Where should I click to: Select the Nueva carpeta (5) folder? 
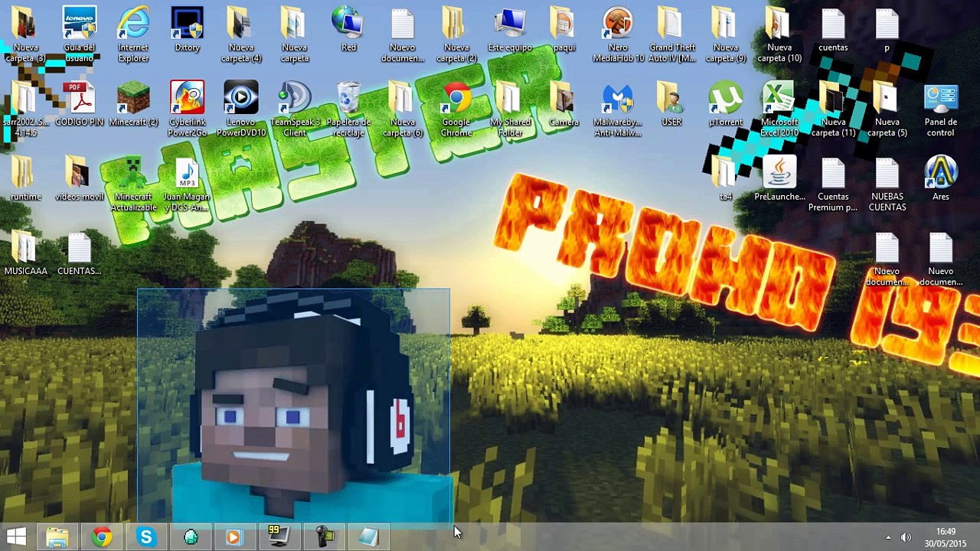(887, 109)
